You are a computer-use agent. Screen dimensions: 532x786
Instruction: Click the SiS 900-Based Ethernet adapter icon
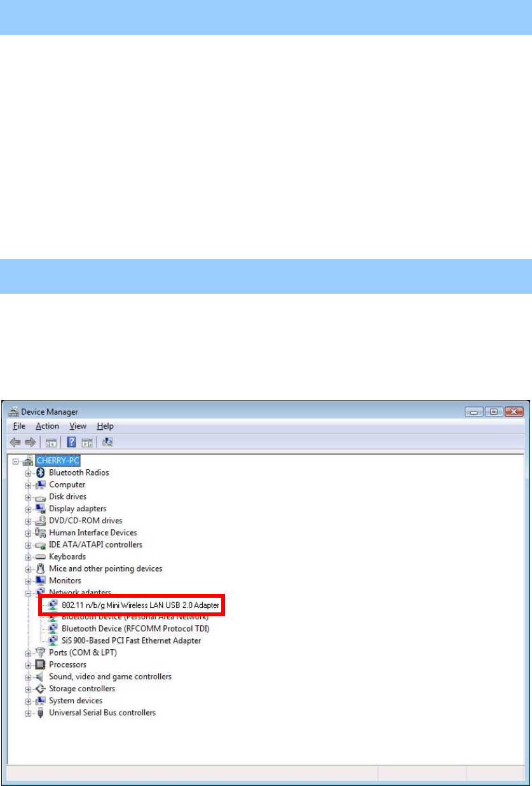[53, 640]
